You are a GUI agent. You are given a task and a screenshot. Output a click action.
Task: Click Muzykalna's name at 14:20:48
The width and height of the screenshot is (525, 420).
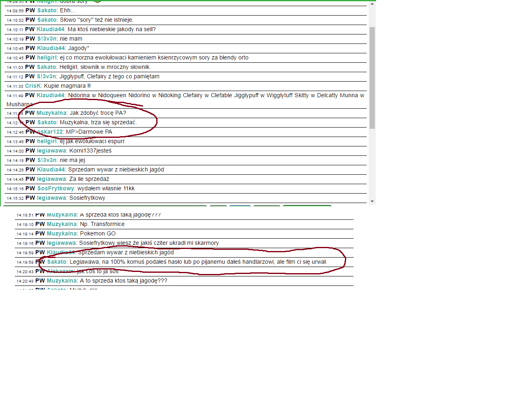click(x=62, y=281)
